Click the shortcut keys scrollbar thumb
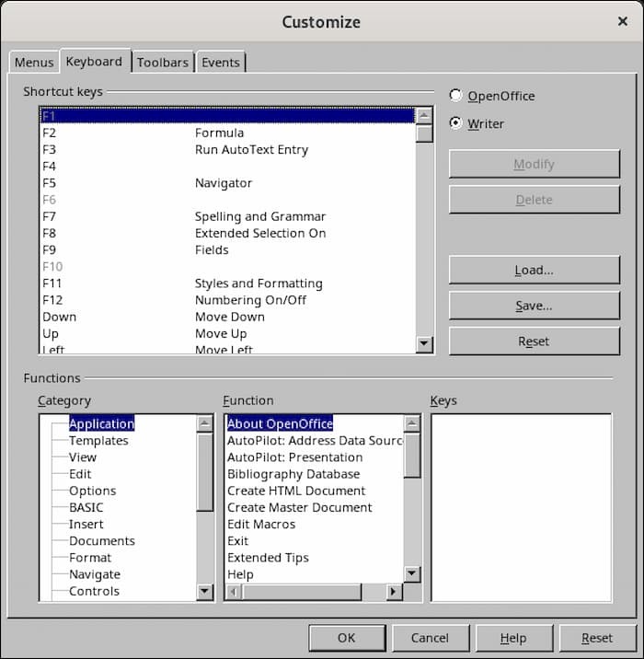Screen dimensions: 644x659 point(424,133)
